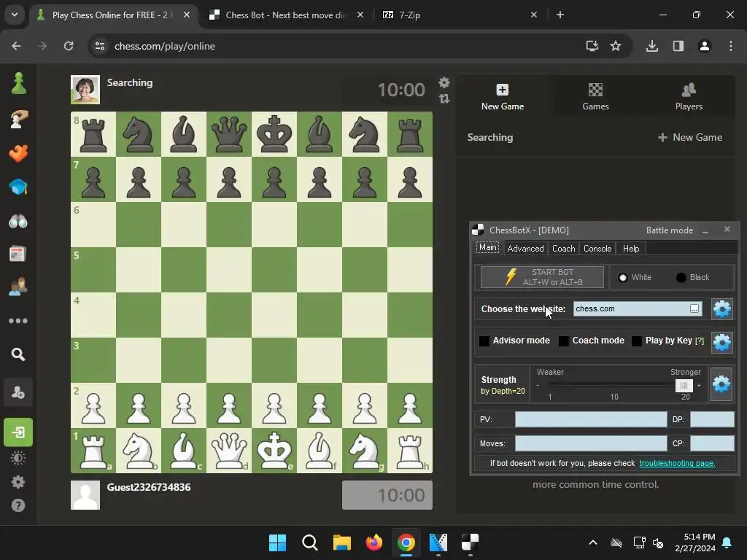
Task: Open the sidebar search magnifier
Action: click(18, 354)
